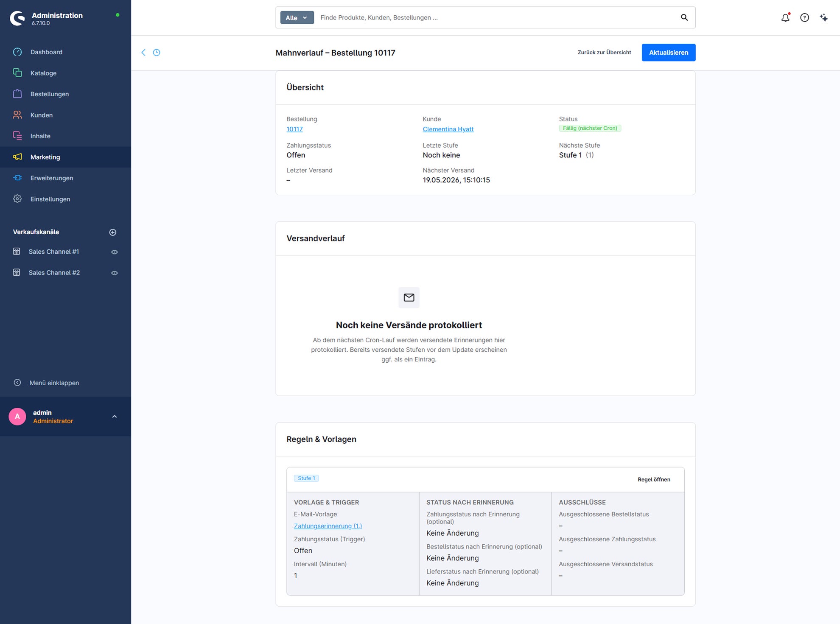Open customer link Clementina Hyatt

tap(448, 129)
